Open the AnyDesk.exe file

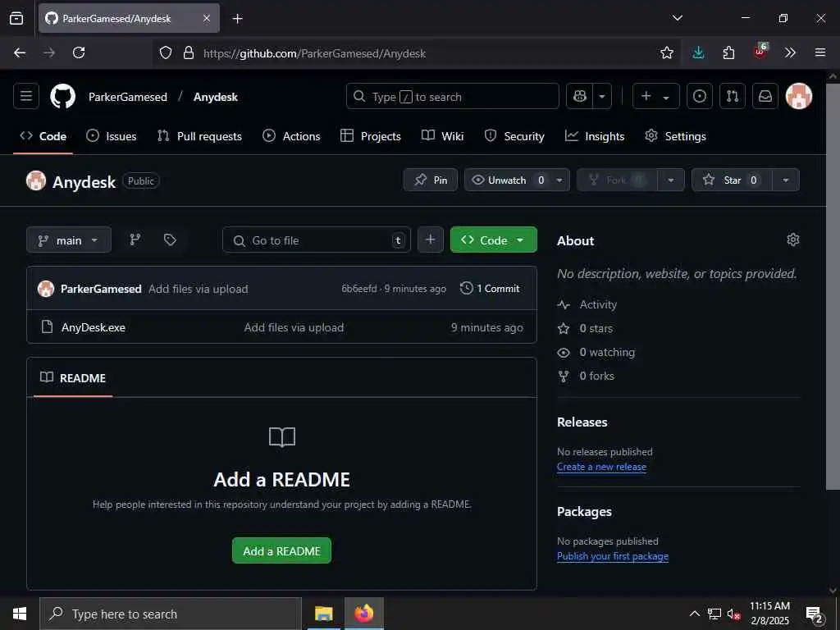94,327
